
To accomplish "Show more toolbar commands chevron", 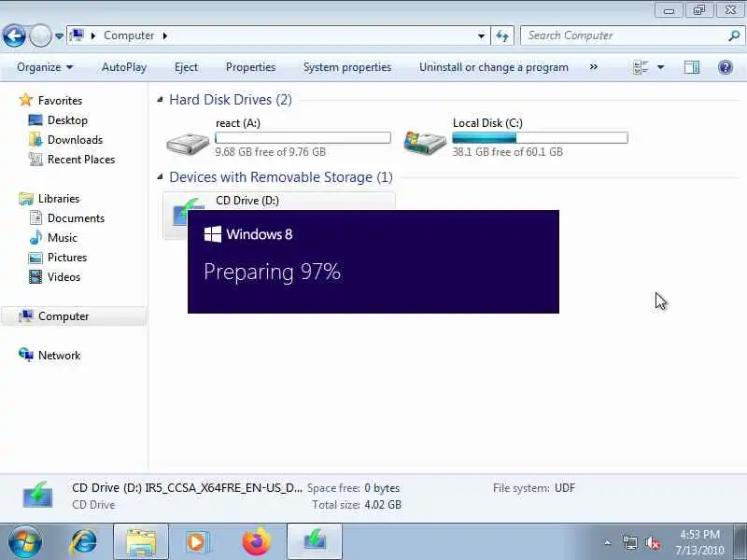I will (x=594, y=66).
